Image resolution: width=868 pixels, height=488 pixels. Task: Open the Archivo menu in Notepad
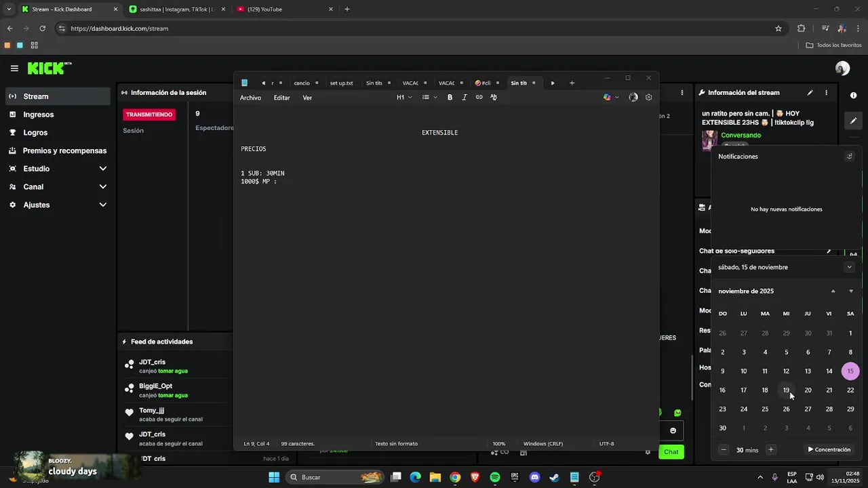pyautogui.click(x=250, y=98)
